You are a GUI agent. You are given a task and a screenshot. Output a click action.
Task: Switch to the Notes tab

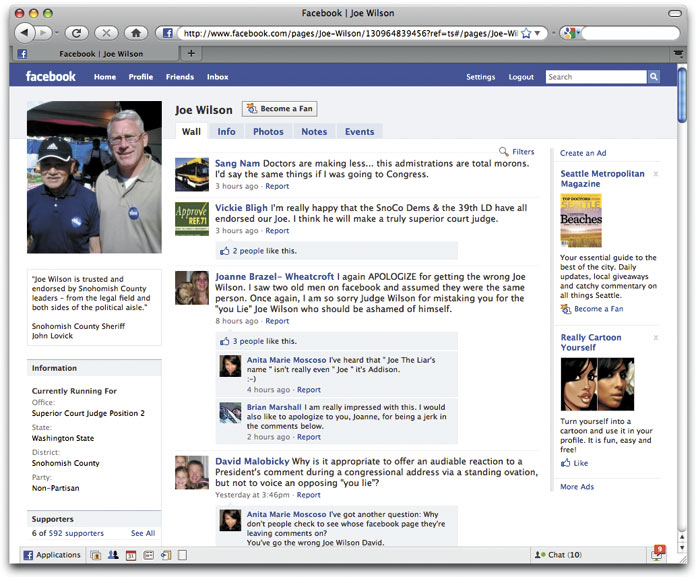tap(314, 132)
